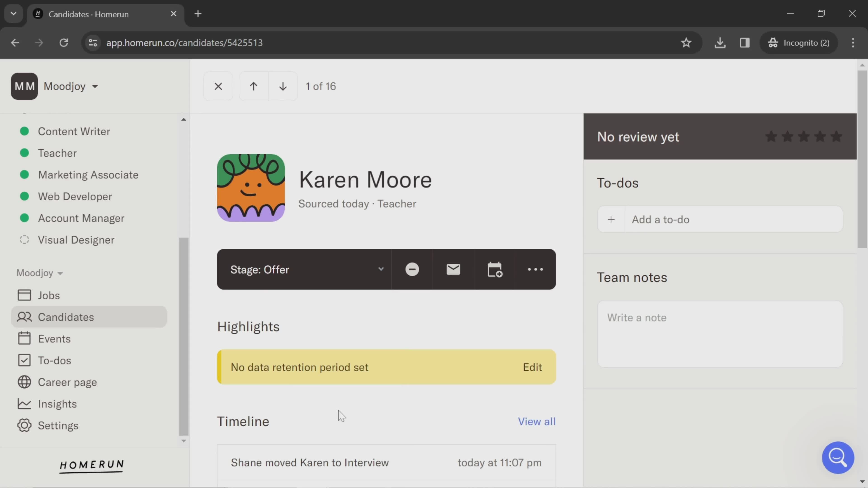Focus the Add a to-do field

pos(734,220)
